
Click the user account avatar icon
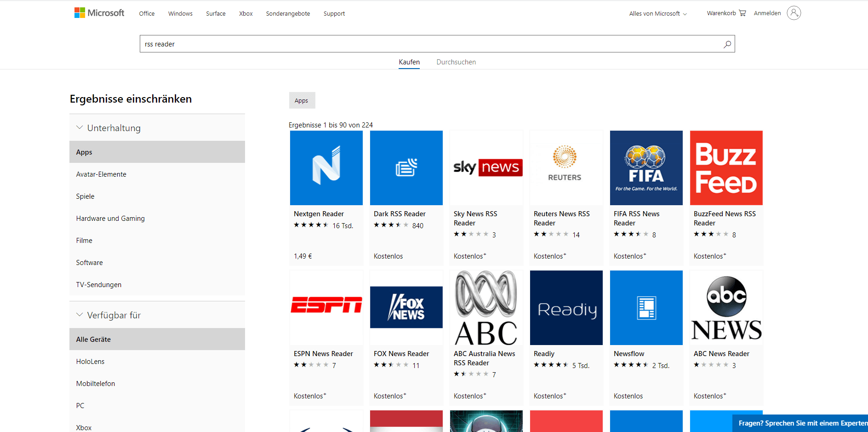click(x=794, y=13)
